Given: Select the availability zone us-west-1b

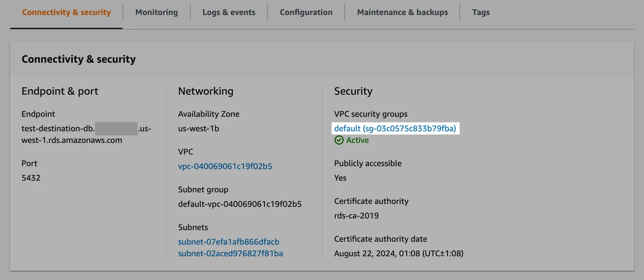Looking at the screenshot, I should (198, 129).
